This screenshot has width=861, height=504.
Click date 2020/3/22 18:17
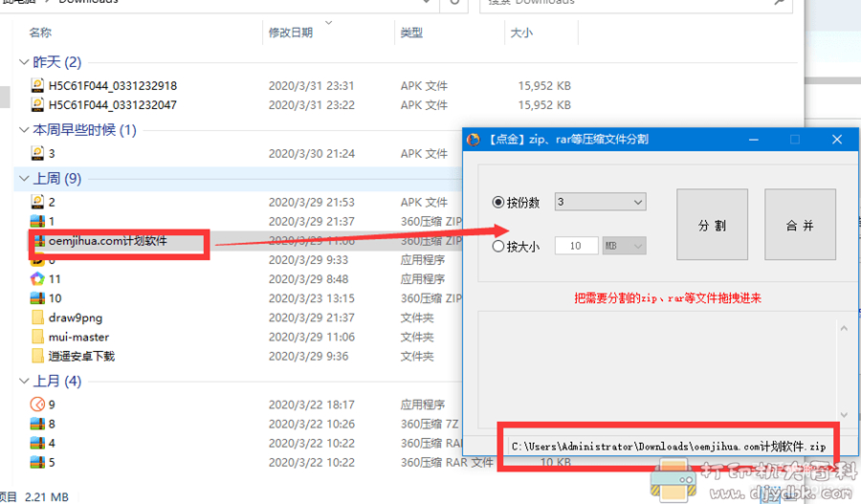pyautogui.click(x=311, y=405)
